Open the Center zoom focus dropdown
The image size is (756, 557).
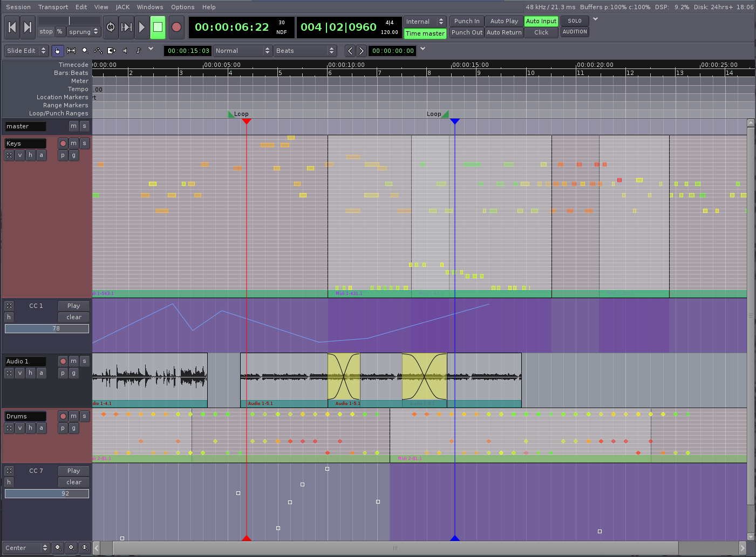[26, 548]
